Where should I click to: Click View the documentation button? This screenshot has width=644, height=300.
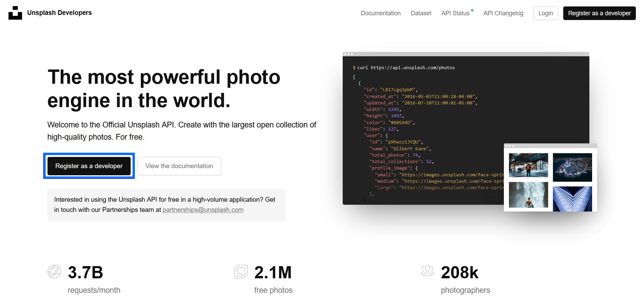[179, 166]
